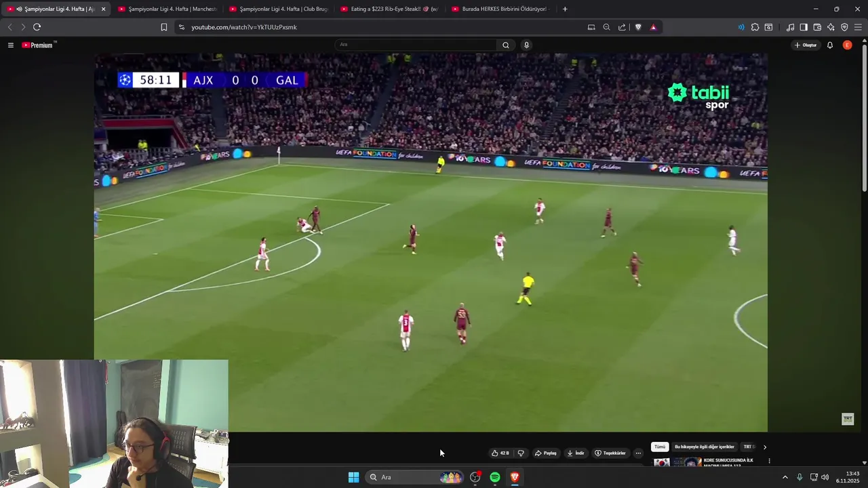Open the browser main menu
The image size is (868, 488).
click(x=858, y=27)
